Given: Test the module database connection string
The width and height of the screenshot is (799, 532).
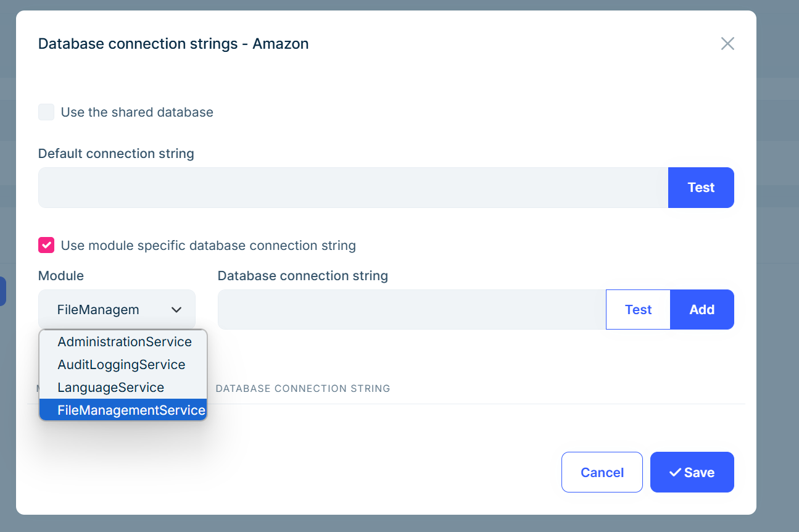Looking at the screenshot, I should (638, 310).
